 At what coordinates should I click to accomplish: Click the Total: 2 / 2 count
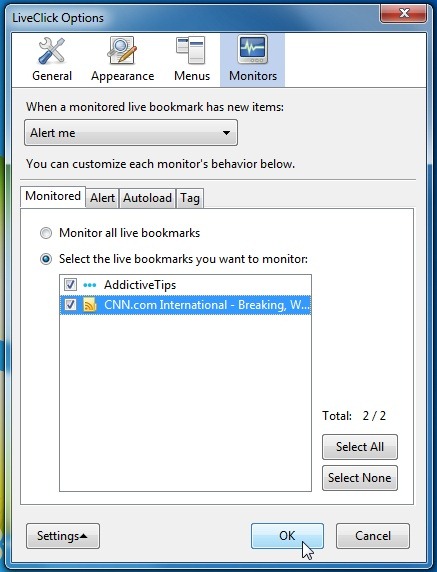pos(354,416)
